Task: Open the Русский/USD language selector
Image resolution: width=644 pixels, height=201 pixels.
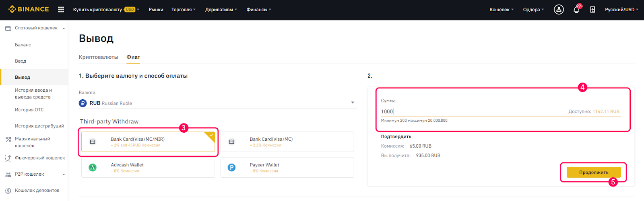Action: tap(621, 10)
